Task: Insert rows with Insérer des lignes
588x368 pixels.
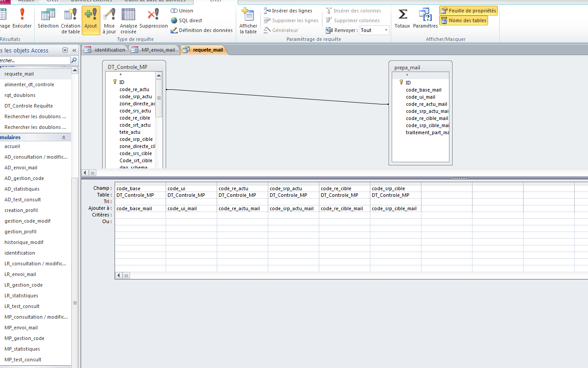Action: 288,11
